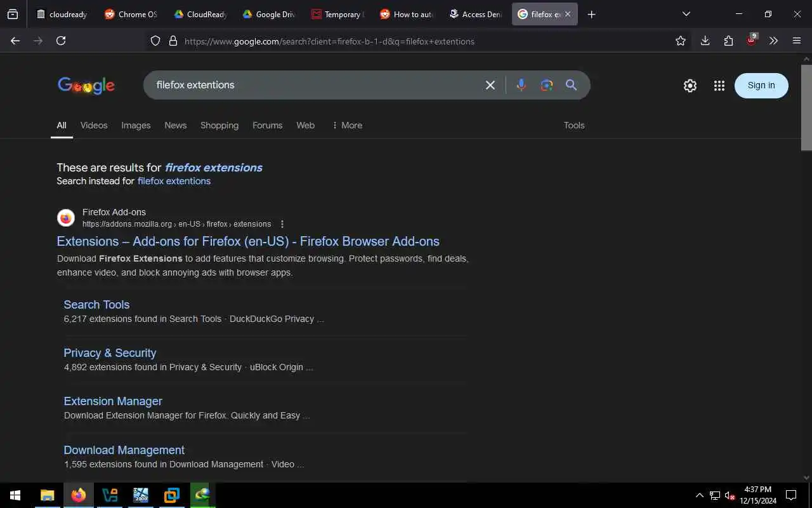Open Extensions – Add-ons for Firefox result

(x=248, y=241)
